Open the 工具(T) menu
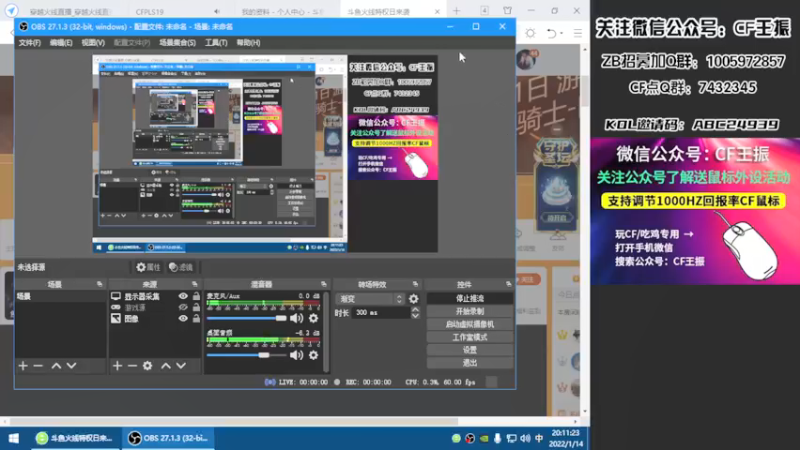Image resolution: width=800 pixels, height=450 pixels. [x=216, y=43]
